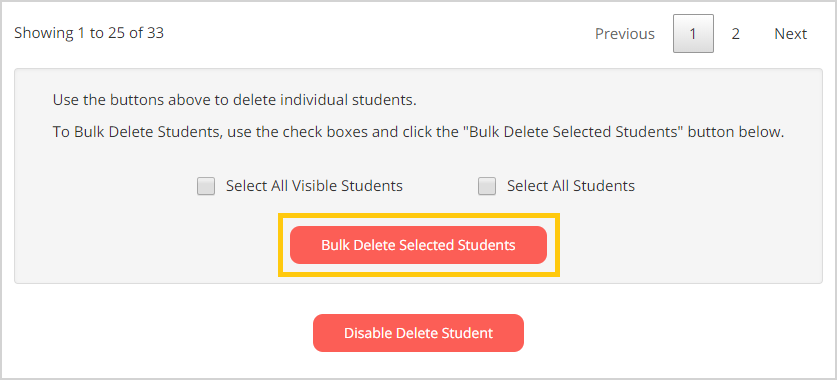Screen dimensions: 837x380
Task: Click the yellow highlight frame around Bulk Delete
Action: tap(418, 216)
